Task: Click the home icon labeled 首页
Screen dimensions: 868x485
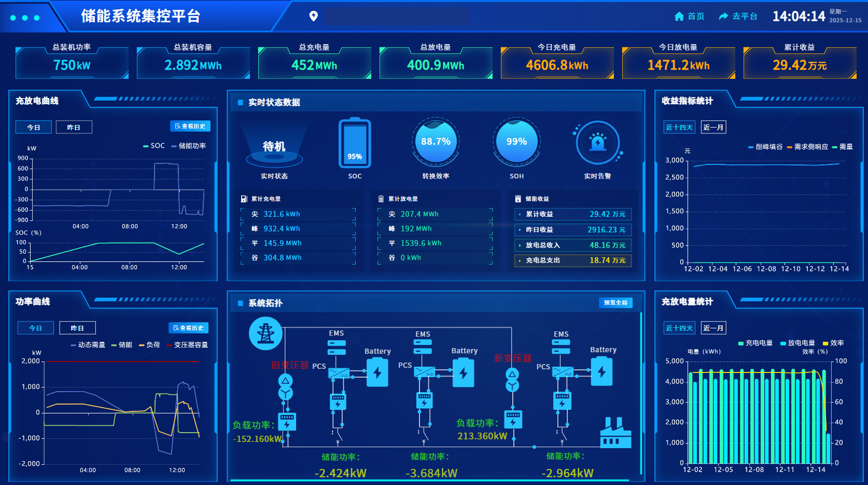Action: [x=679, y=17]
